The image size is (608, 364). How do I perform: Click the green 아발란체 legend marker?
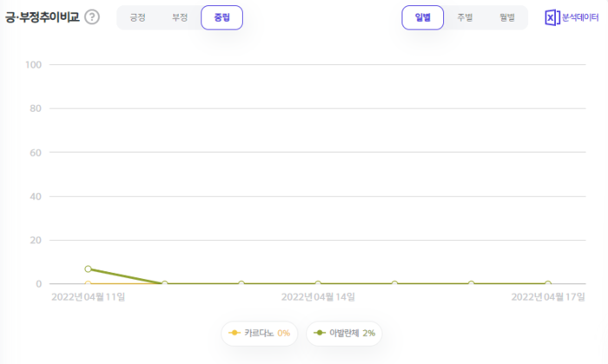click(320, 333)
